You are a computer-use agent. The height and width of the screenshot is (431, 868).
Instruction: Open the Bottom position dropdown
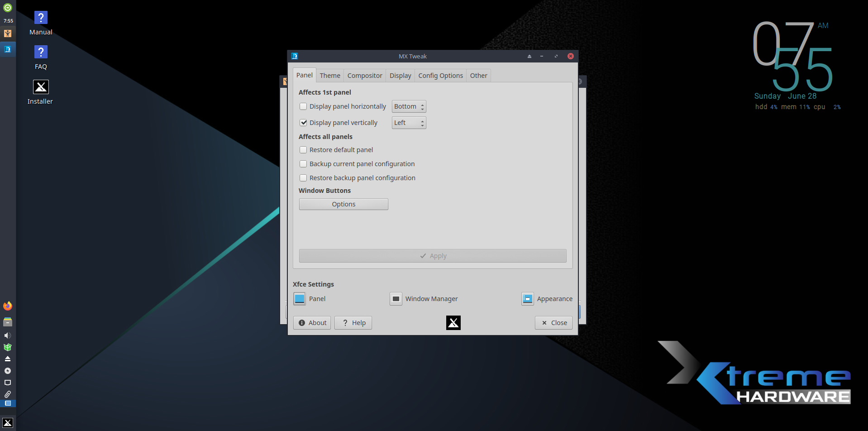[409, 106]
